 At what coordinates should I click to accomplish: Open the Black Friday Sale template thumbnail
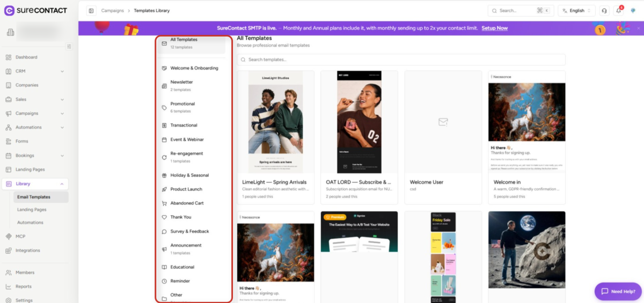point(443,257)
